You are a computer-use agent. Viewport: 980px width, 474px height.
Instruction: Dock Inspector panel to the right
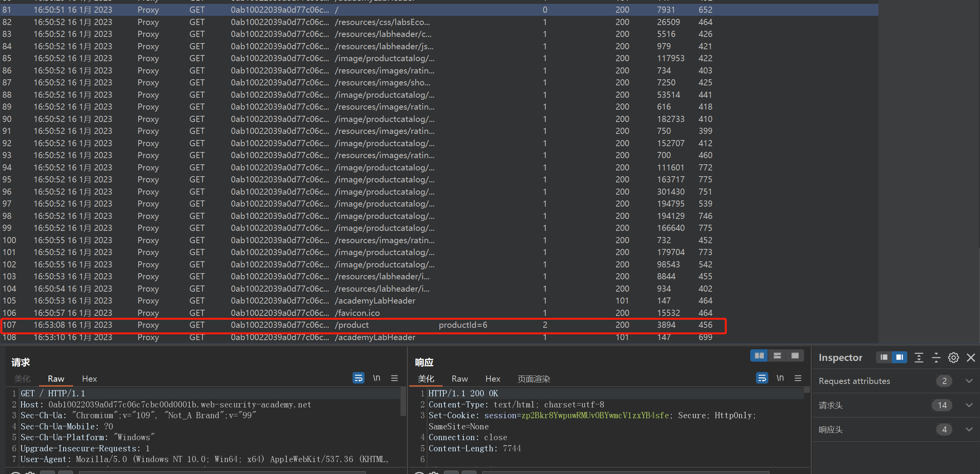tap(900, 357)
